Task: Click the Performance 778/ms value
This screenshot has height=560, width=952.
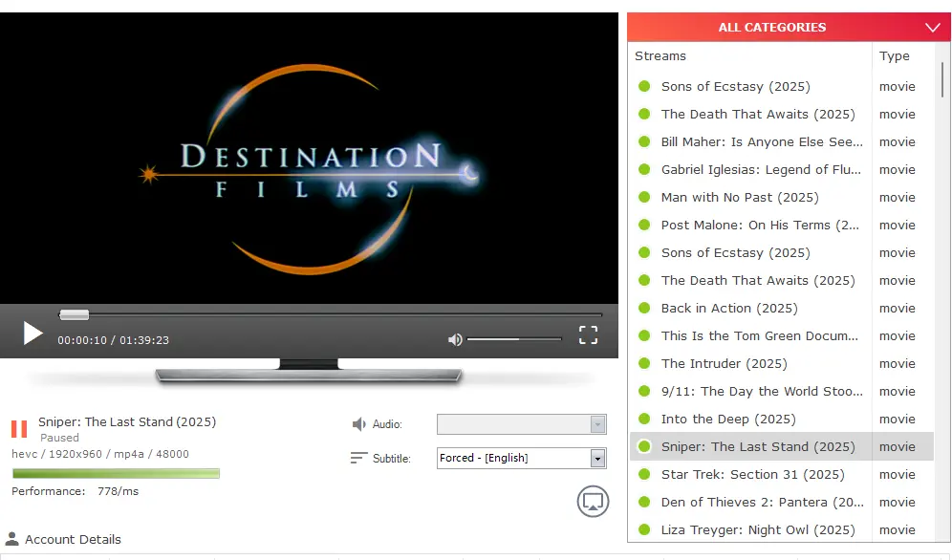Action: [x=118, y=491]
